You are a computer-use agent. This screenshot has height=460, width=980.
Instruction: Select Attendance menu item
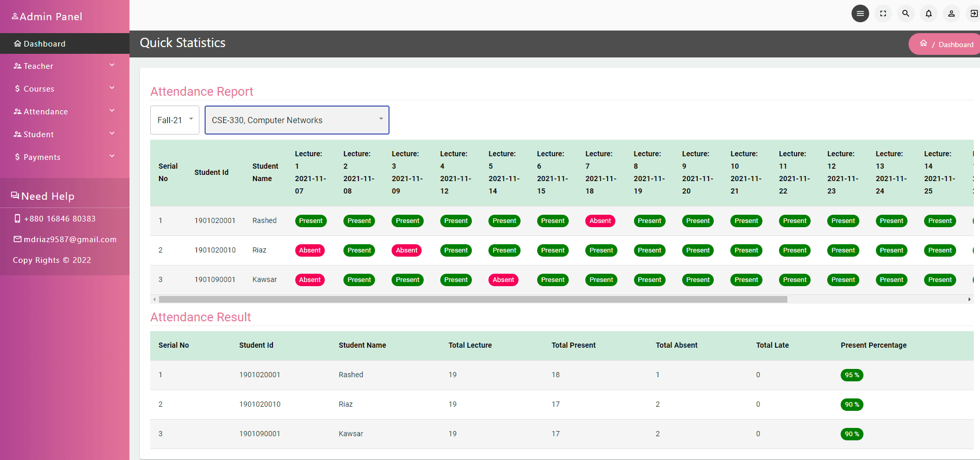pos(65,112)
